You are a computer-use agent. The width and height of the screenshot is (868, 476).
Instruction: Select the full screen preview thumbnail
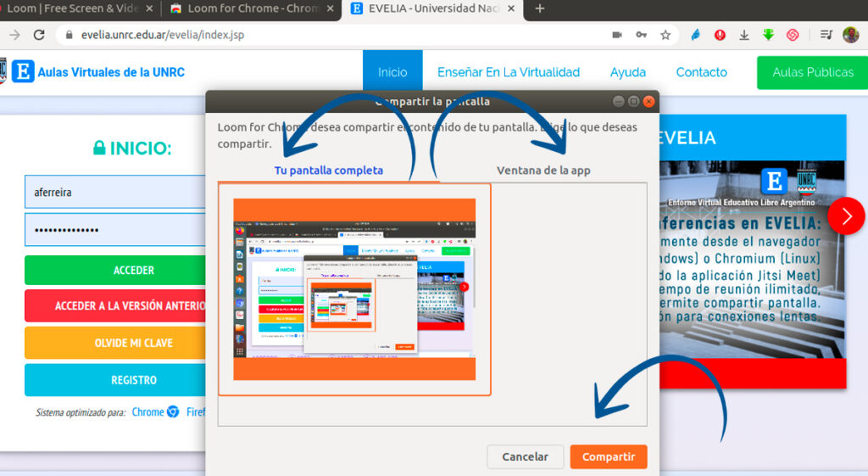pos(354,289)
